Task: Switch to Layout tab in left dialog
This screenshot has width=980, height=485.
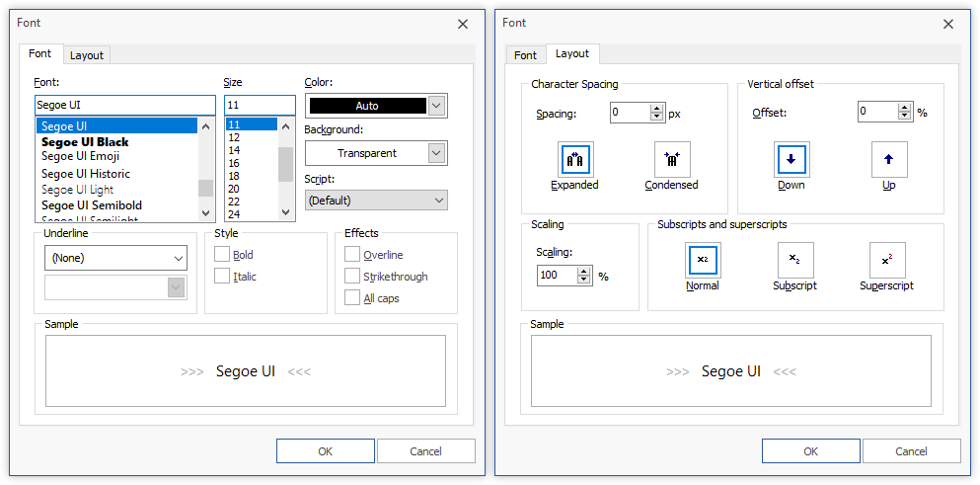Action: (86, 55)
